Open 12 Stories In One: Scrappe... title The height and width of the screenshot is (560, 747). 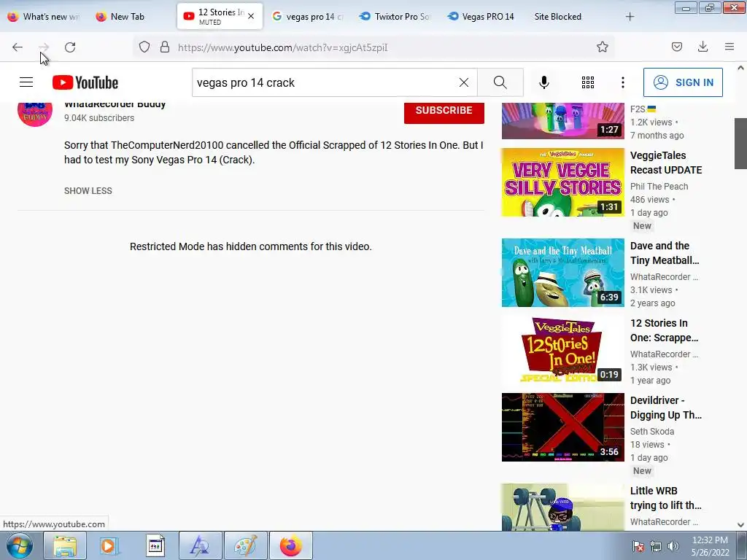pyautogui.click(x=664, y=330)
